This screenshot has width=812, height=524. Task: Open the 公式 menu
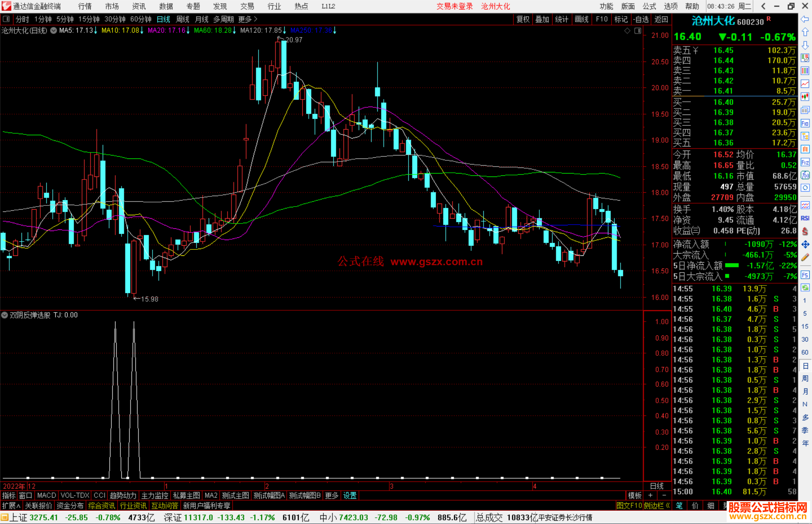point(649,6)
